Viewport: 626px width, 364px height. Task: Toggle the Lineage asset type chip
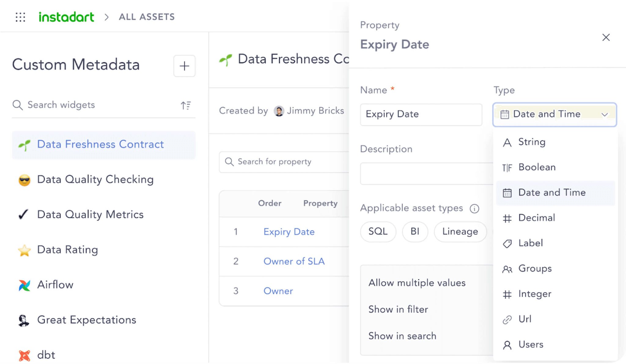click(x=460, y=231)
